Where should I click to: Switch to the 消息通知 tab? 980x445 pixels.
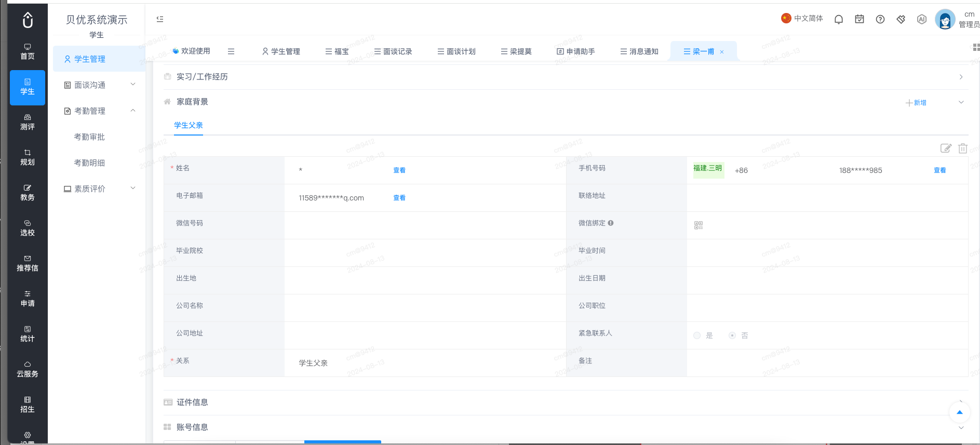pyautogui.click(x=639, y=51)
